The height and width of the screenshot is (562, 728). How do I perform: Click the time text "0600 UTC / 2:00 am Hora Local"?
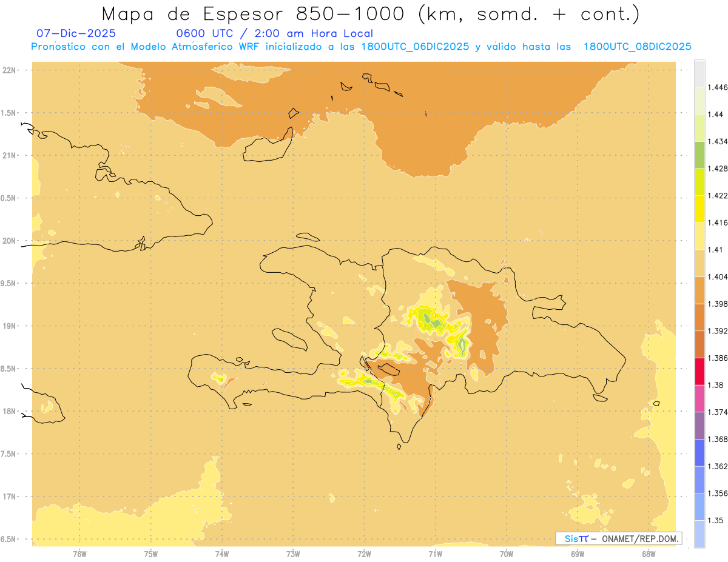[x=274, y=33]
